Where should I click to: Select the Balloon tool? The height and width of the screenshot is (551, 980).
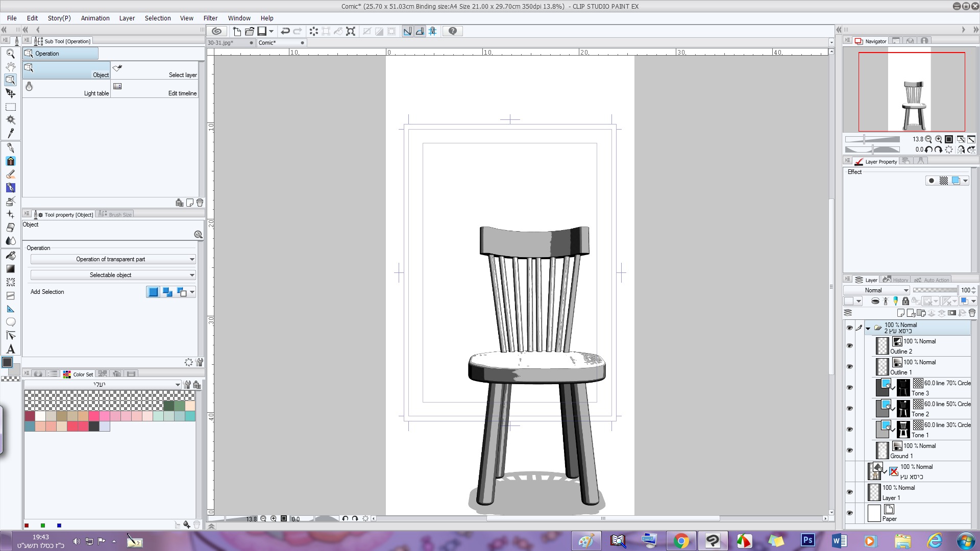point(10,322)
